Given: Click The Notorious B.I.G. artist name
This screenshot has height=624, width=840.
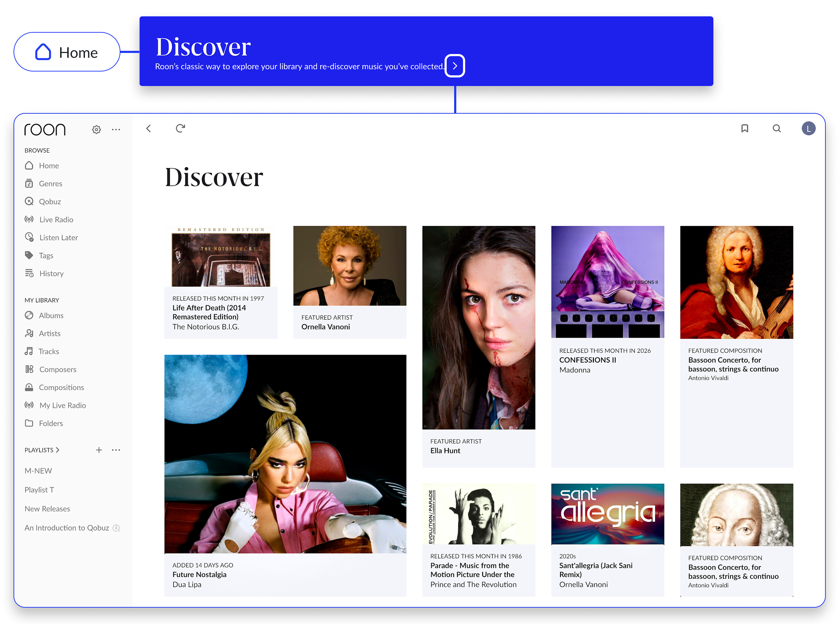Looking at the screenshot, I should pos(206,327).
